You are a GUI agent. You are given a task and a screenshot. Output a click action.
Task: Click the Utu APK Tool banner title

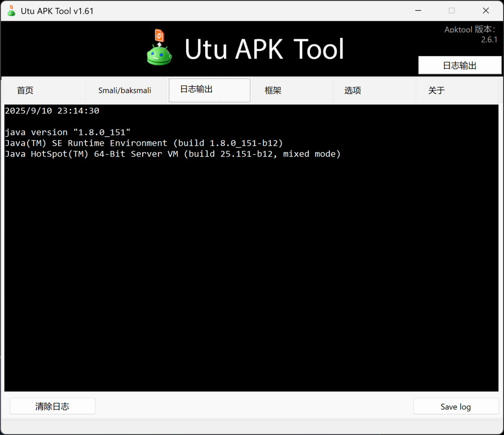point(264,49)
